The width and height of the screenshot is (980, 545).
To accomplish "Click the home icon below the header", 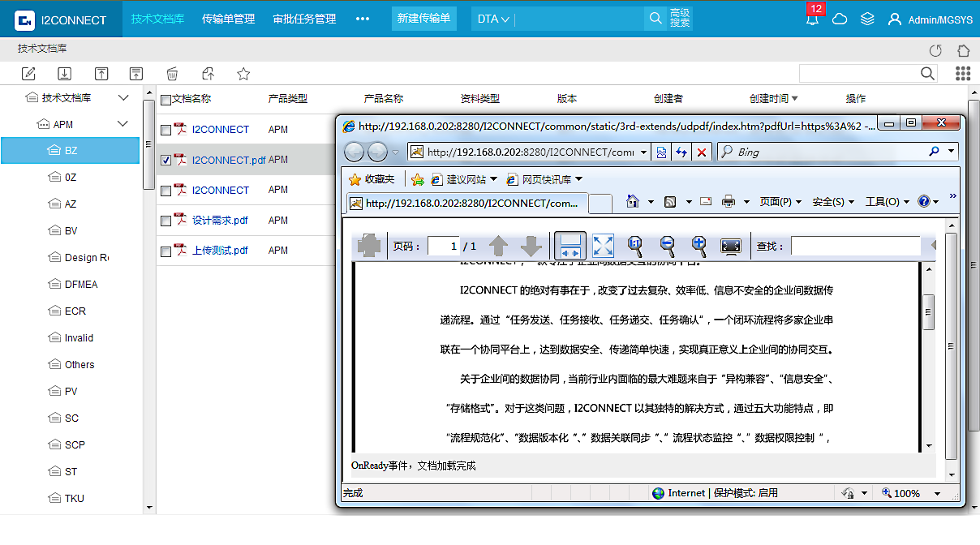I will [963, 49].
